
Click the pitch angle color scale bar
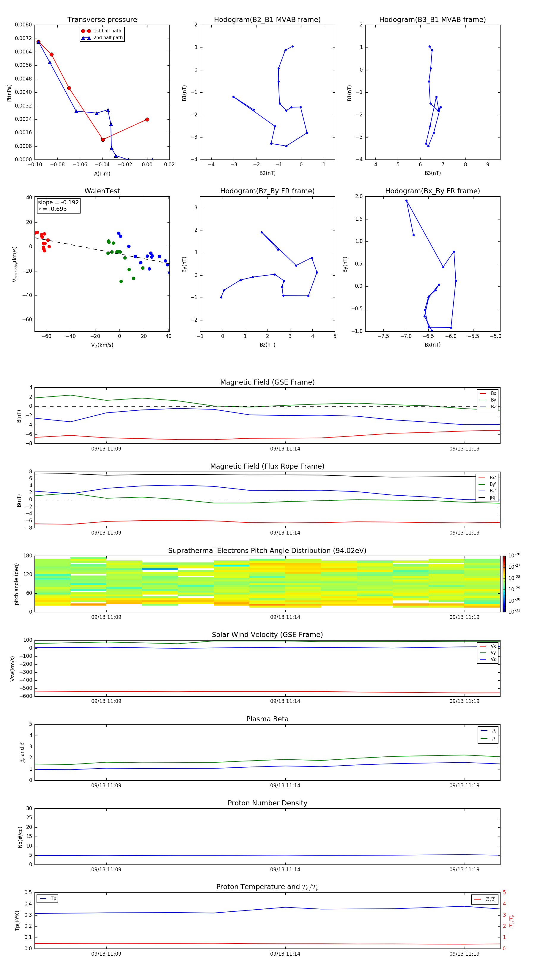click(x=504, y=584)
